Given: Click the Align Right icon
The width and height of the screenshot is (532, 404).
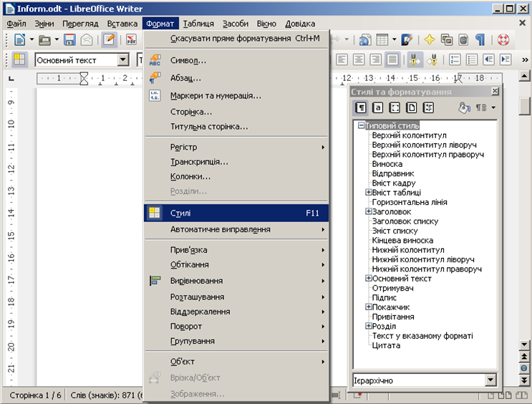Looking at the screenshot, I should (375, 59).
